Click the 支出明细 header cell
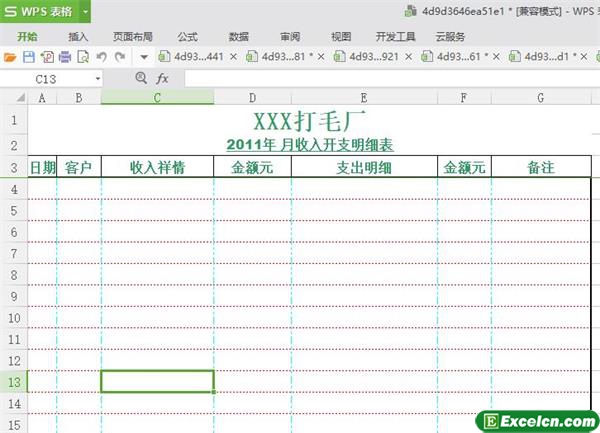600x433 pixels. point(364,167)
